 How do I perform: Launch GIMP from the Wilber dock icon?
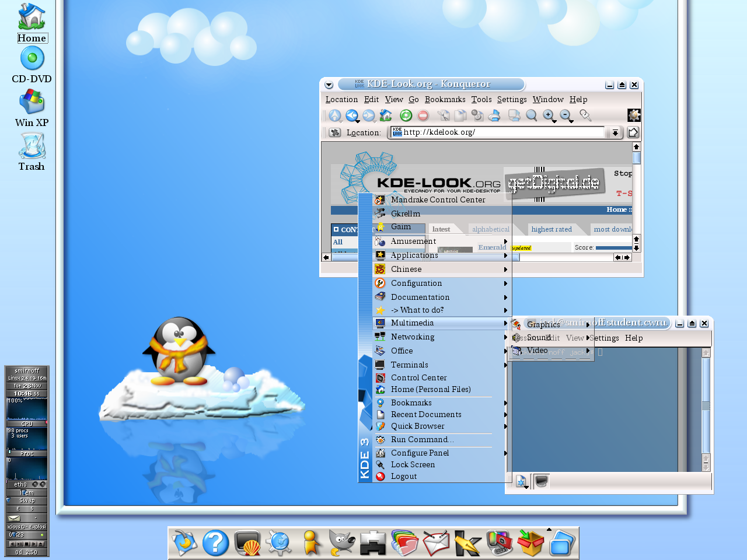341,543
